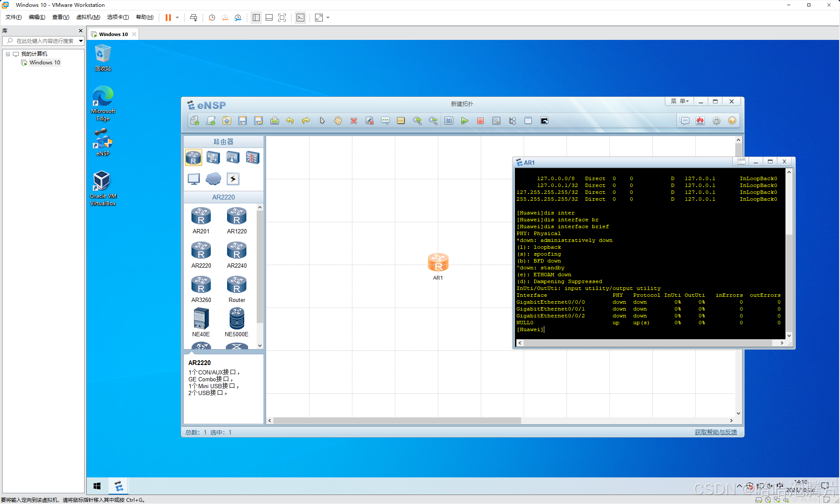The height and width of the screenshot is (504, 840).
Task: Click the data capture magnifier icon
Action: click(496, 121)
